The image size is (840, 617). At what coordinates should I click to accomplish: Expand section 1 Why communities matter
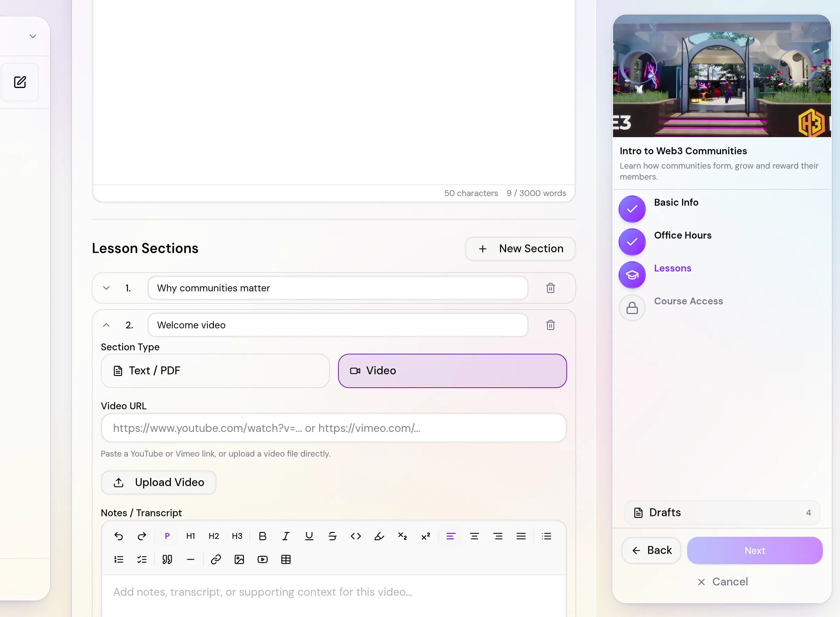(106, 288)
